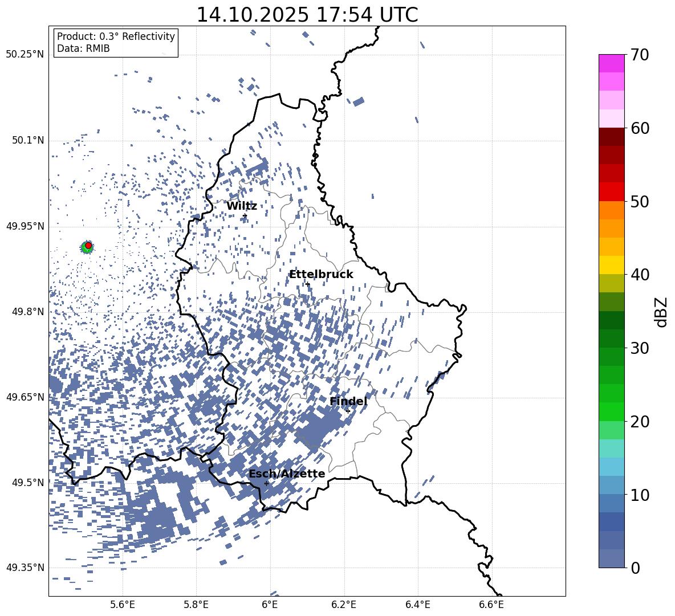Click the 6.6°E longitude tick label

[491, 604]
